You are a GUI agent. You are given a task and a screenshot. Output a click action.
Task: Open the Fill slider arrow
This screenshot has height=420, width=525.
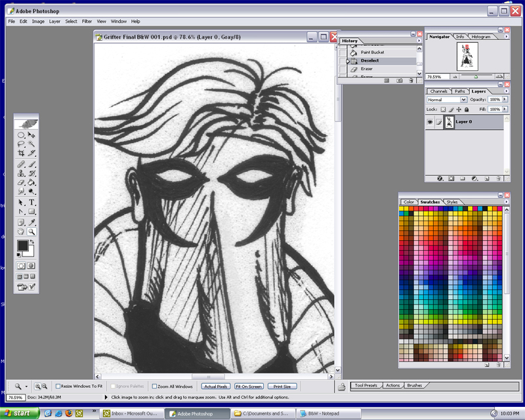pyautogui.click(x=505, y=109)
